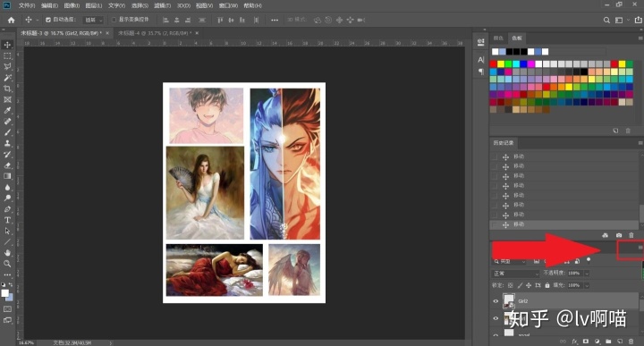This screenshot has height=346, width=644.
Task: Select the Healing Brush tool
Action: (7, 122)
